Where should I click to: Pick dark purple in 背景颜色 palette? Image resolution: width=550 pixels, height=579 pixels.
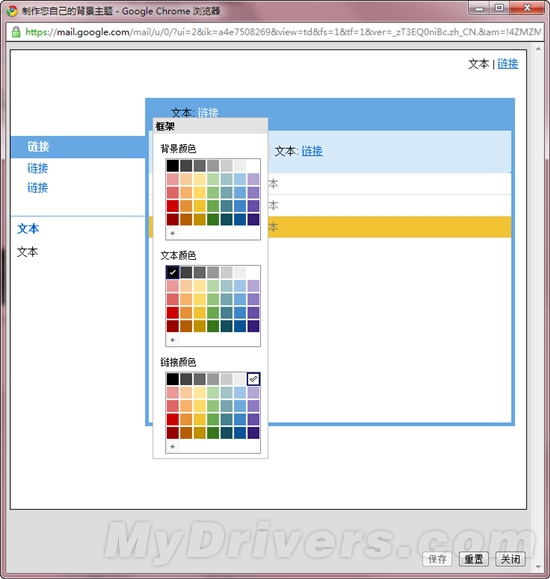click(253, 219)
